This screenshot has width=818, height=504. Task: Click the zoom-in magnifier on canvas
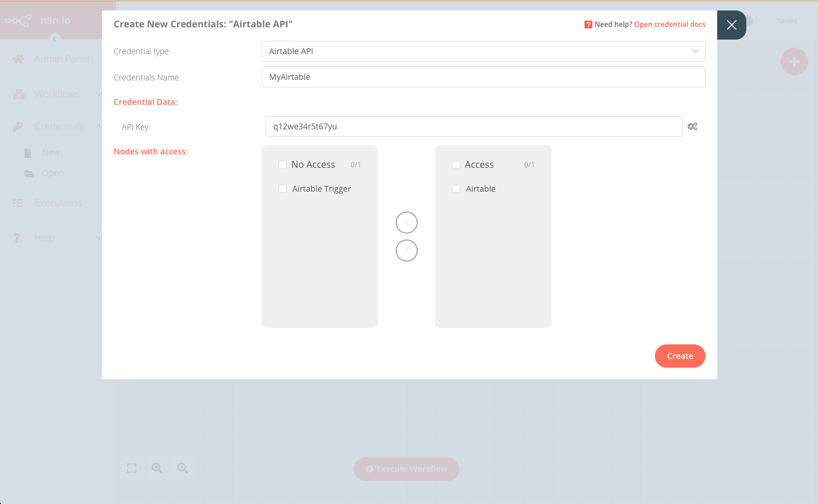tap(157, 468)
